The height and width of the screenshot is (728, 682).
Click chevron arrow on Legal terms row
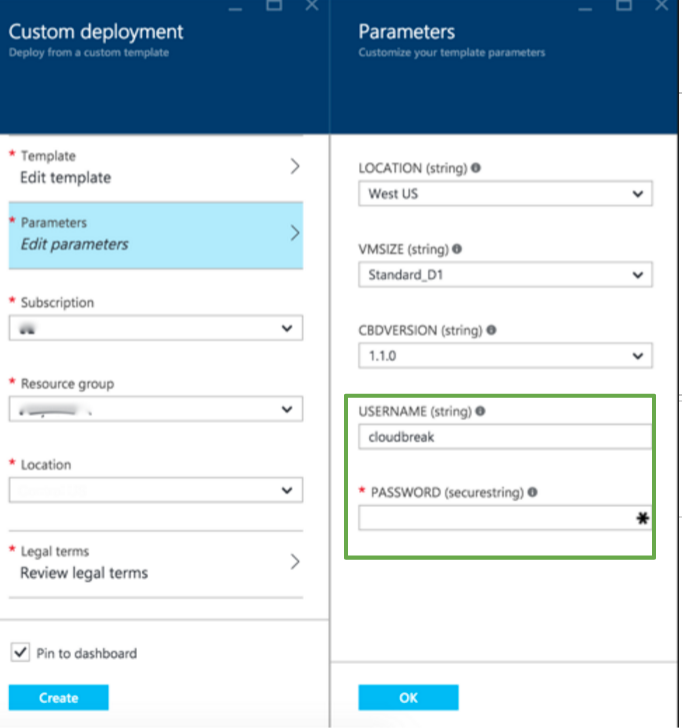click(x=295, y=562)
